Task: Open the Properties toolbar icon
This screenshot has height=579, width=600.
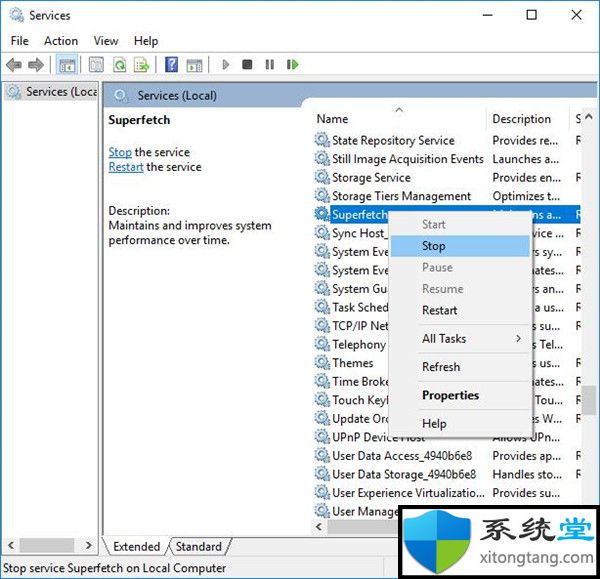Action: pyautogui.click(x=96, y=65)
